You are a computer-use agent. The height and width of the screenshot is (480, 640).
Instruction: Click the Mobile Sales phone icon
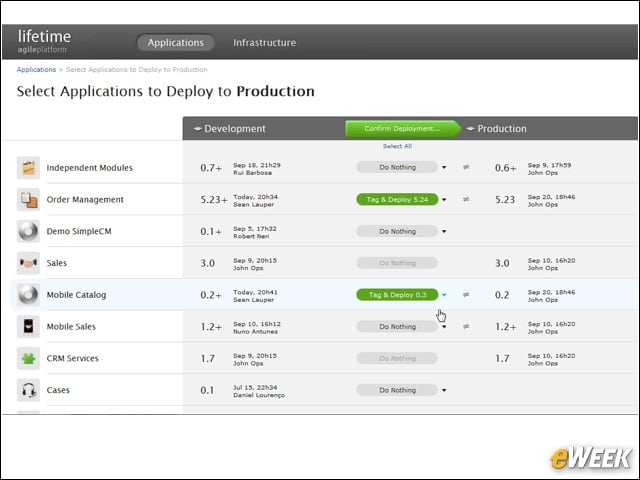tap(28, 327)
